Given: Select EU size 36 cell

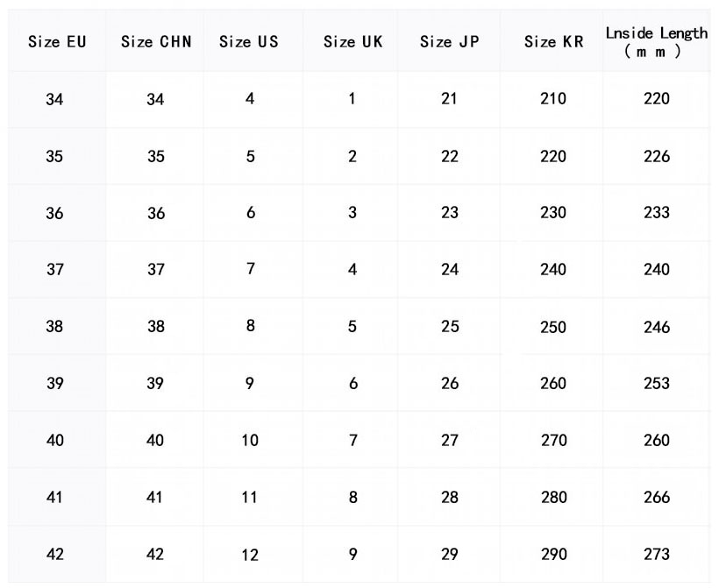Looking at the screenshot, I should pos(54,213).
